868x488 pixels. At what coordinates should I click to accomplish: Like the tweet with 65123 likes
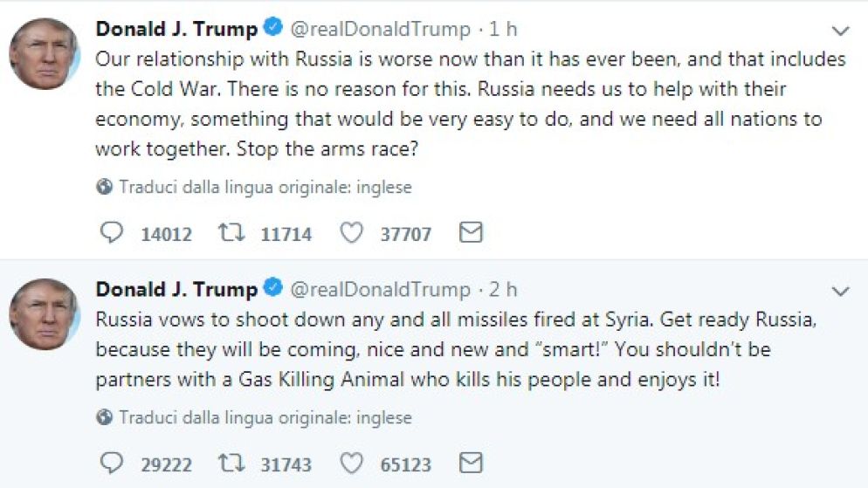click(351, 463)
